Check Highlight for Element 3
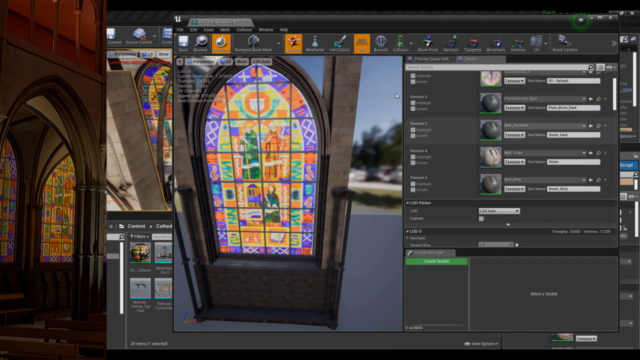640x360 pixels. tap(413, 130)
